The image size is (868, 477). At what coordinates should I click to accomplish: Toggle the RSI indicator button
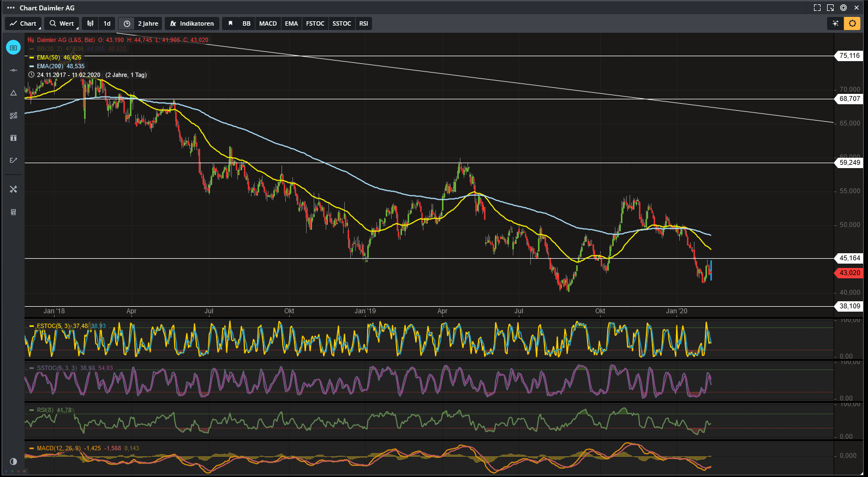[363, 23]
